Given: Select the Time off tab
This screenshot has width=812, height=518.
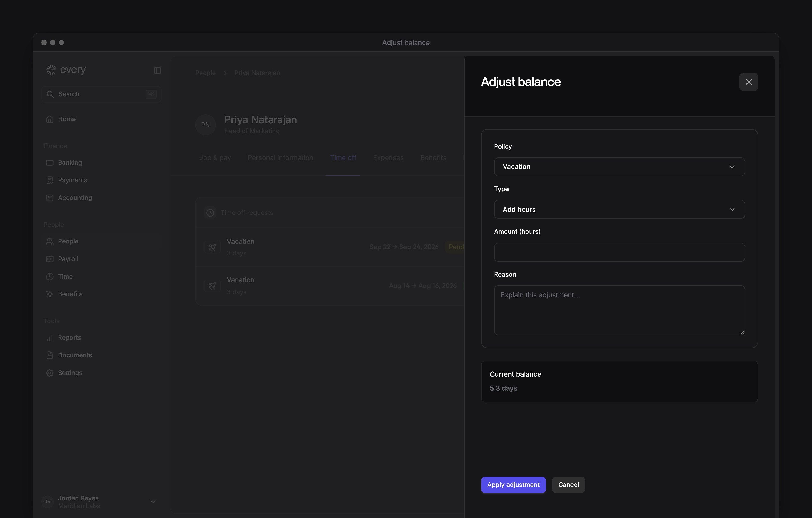Looking at the screenshot, I should pos(343,158).
